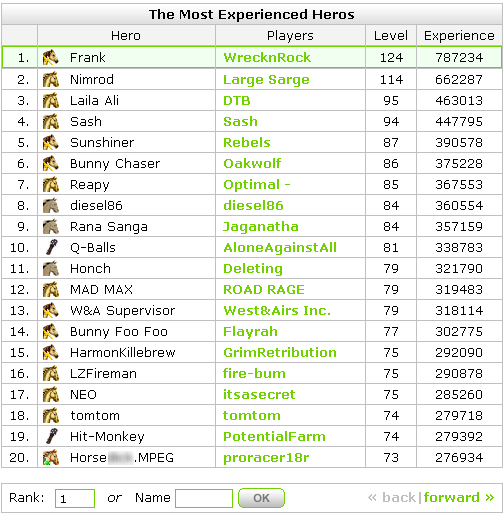503x514 pixels.
Task: Click the club weapon icon beside Q-Balls
Action: (51, 247)
